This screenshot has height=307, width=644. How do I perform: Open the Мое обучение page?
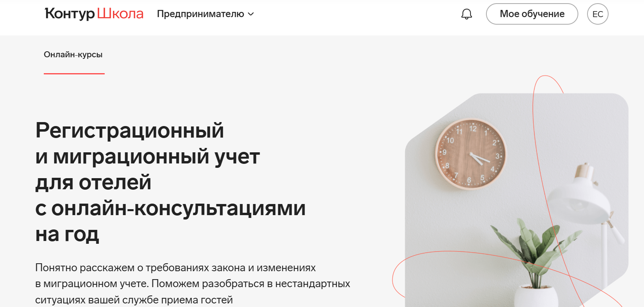pyautogui.click(x=532, y=14)
